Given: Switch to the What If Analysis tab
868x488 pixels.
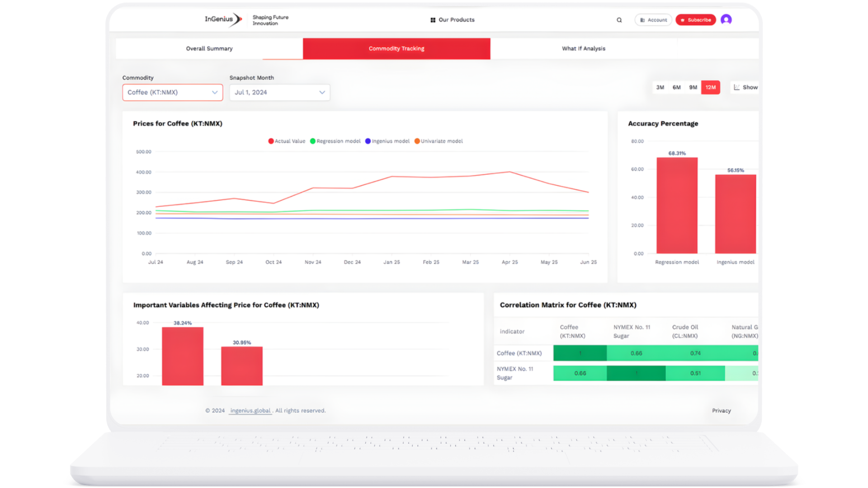Looking at the screenshot, I should tap(583, 48).
